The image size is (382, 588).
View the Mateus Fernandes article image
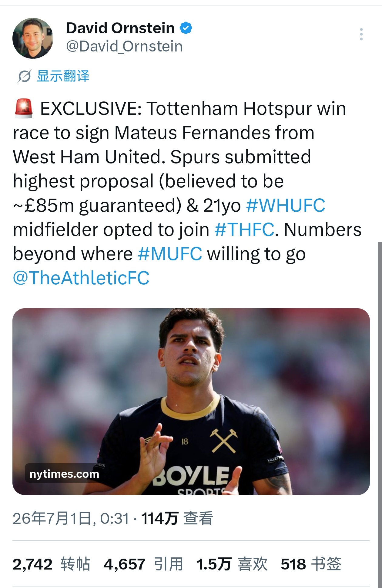(191, 401)
